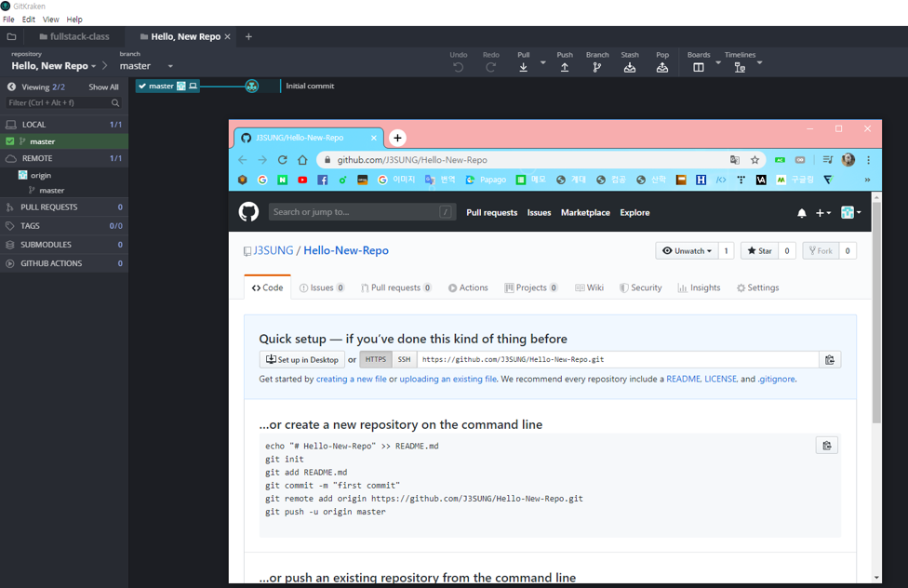Click the GitHub Octocat logo
908x588 pixels.
click(249, 212)
